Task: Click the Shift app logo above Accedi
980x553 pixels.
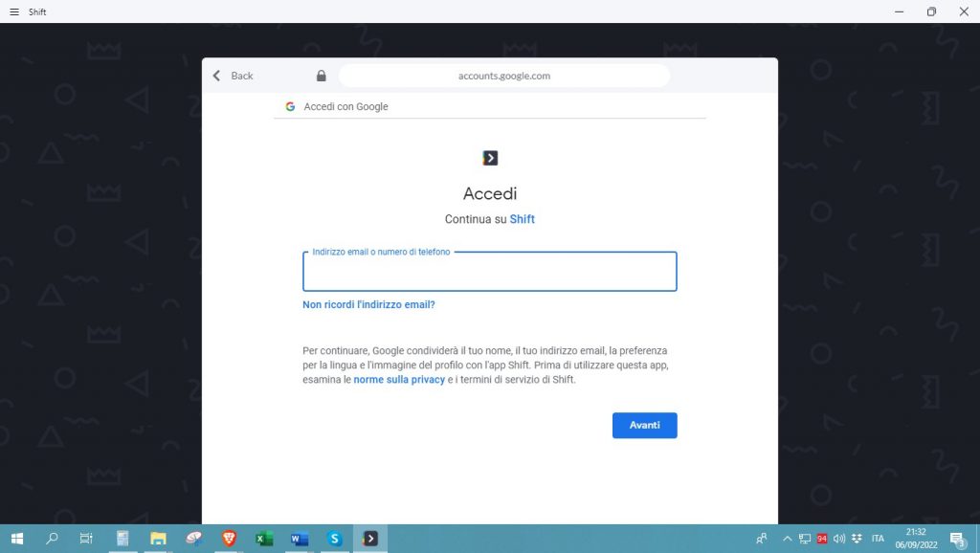Action: coord(490,158)
